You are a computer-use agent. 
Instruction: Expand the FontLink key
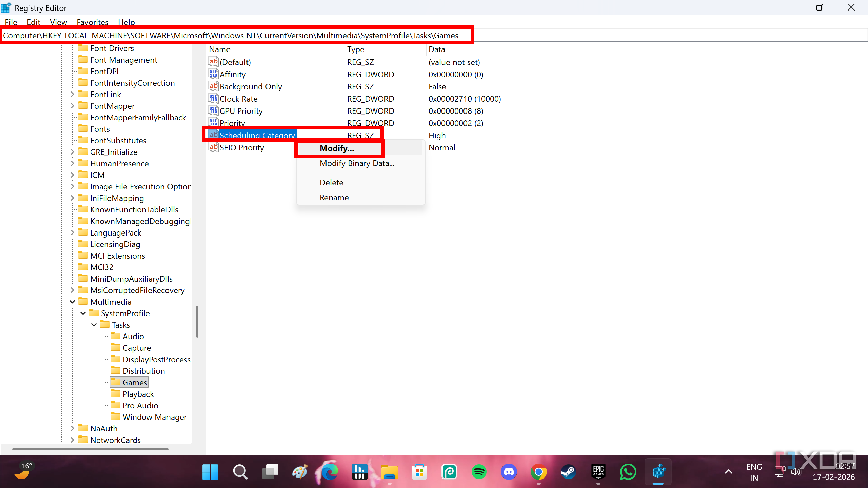(x=72, y=94)
